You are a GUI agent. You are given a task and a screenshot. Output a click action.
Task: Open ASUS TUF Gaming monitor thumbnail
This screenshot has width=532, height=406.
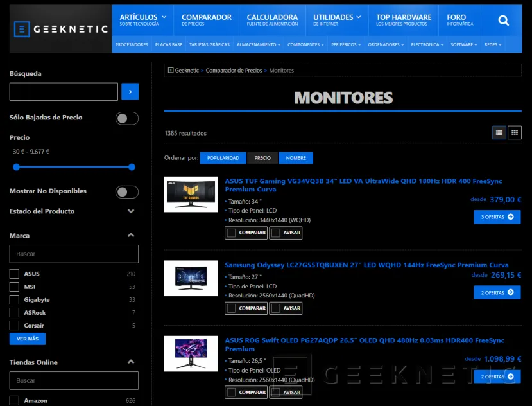[191, 195]
